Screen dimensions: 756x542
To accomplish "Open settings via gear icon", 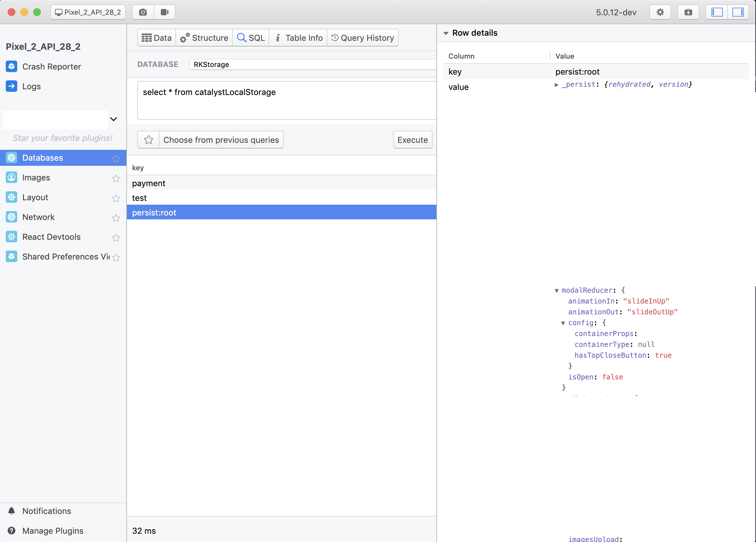I will (x=660, y=12).
